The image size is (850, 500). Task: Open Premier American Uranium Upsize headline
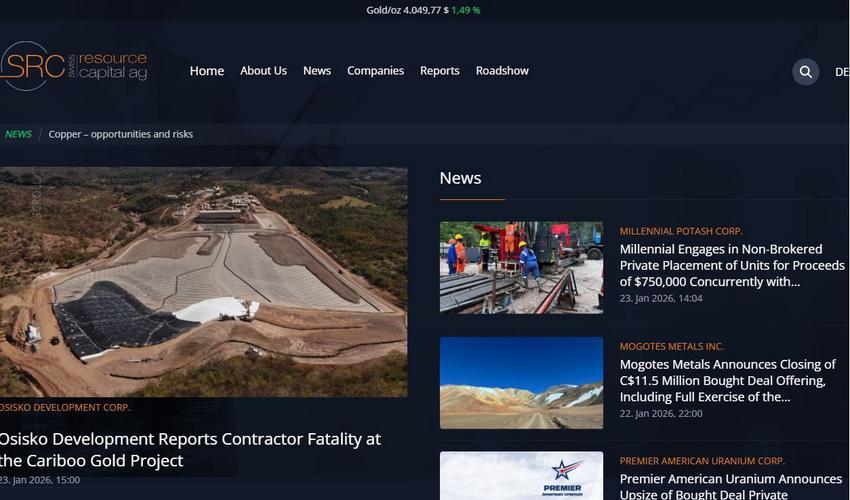(731, 486)
